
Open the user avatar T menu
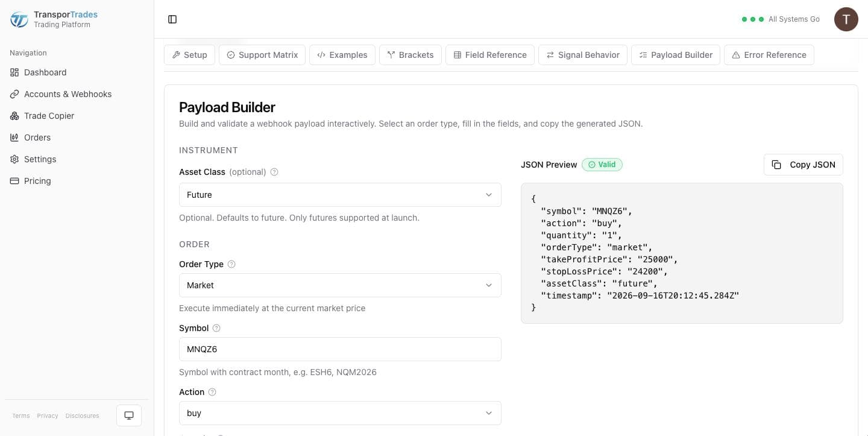[x=846, y=19]
